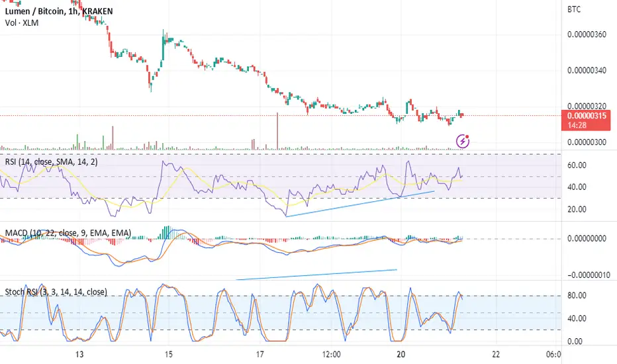
Task: Select the blue trendline in MACD pane
Action: [316, 275]
